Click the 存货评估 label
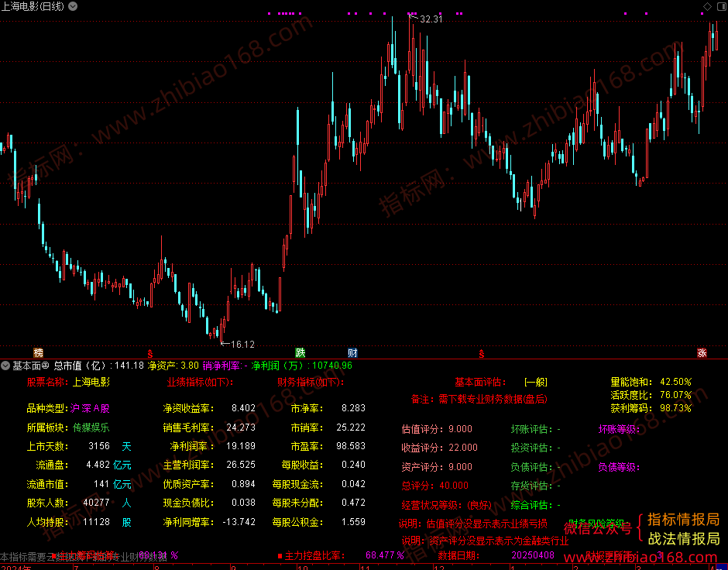The height and width of the screenshot is (570, 728). click(x=531, y=486)
